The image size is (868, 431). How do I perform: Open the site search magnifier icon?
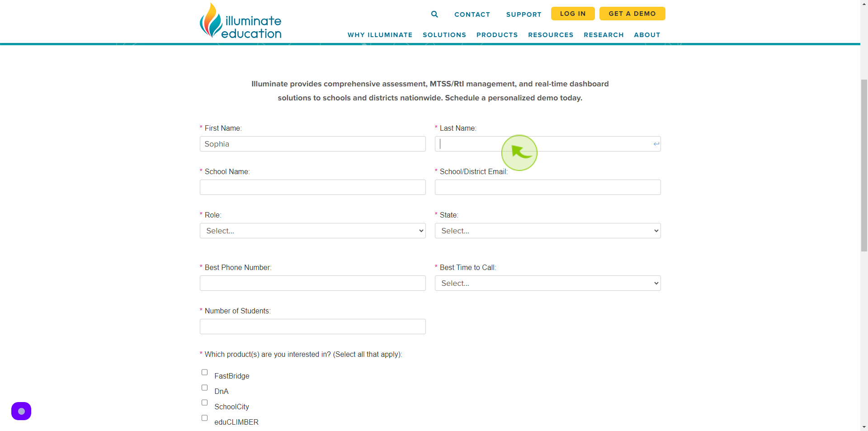(434, 14)
